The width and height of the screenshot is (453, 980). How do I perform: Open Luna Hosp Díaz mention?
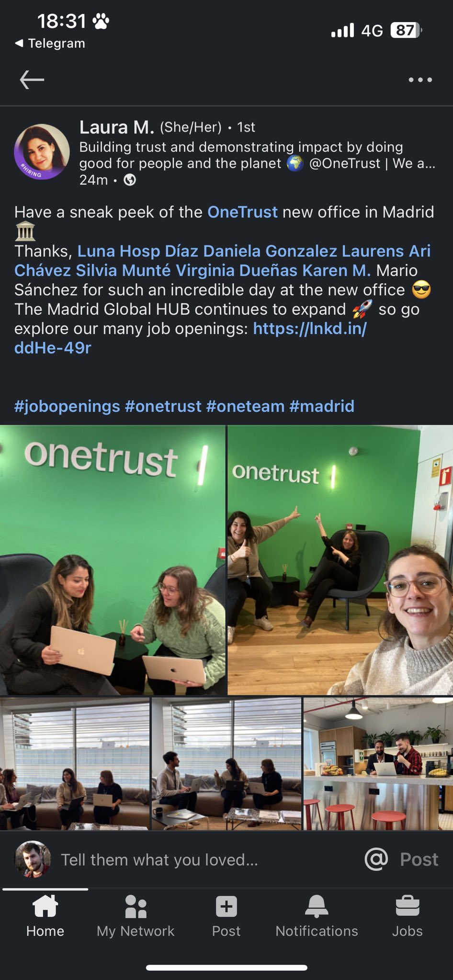(119, 251)
